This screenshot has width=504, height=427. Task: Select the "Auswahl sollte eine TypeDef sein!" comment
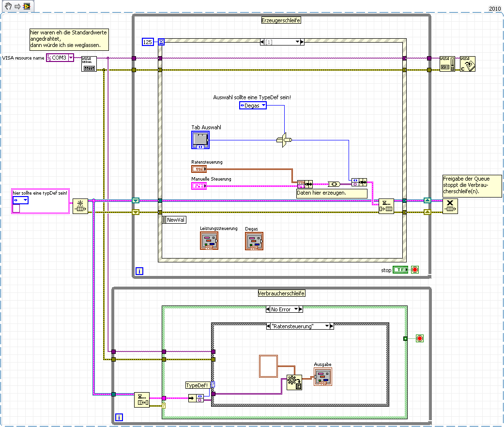(252, 97)
